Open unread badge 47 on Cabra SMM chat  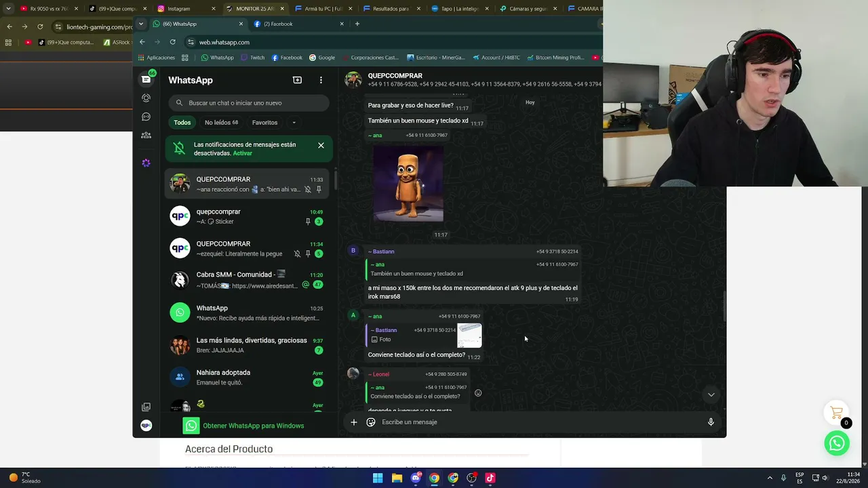coord(318,285)
